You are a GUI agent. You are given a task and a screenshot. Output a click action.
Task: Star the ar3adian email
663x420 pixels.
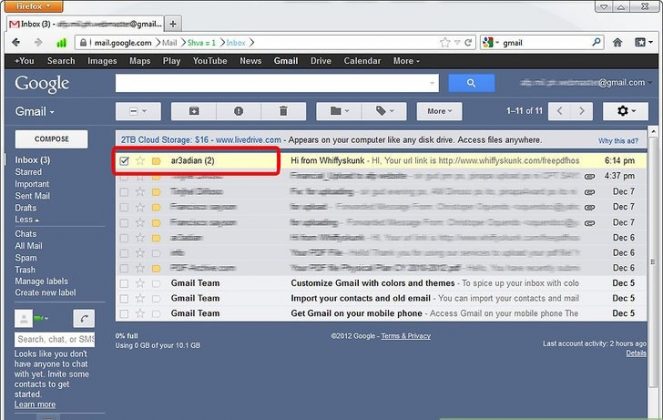[140, 160]
